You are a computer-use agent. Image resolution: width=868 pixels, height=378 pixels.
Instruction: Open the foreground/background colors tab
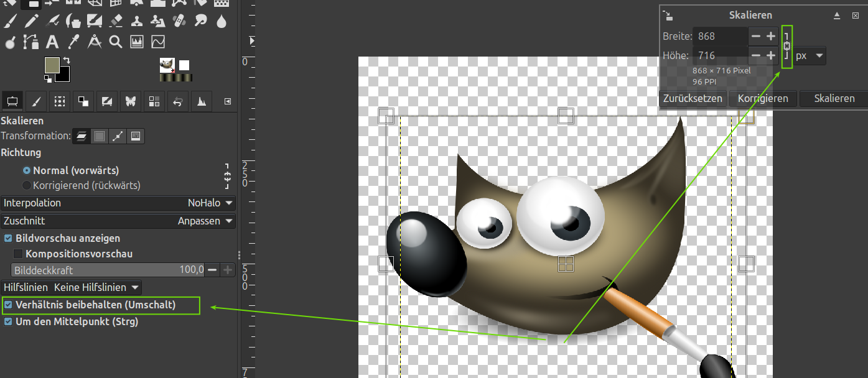(83, 101)
